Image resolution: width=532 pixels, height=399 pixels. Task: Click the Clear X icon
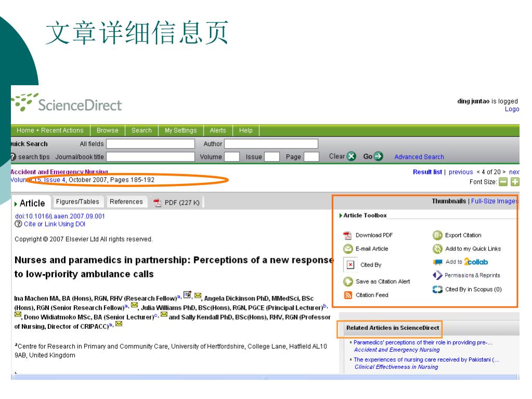coord(352,156)
